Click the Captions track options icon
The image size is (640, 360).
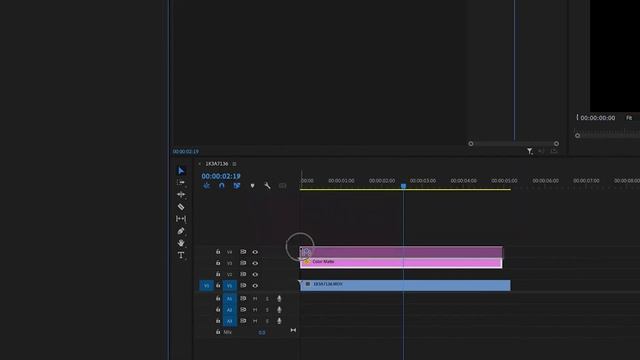282,186
